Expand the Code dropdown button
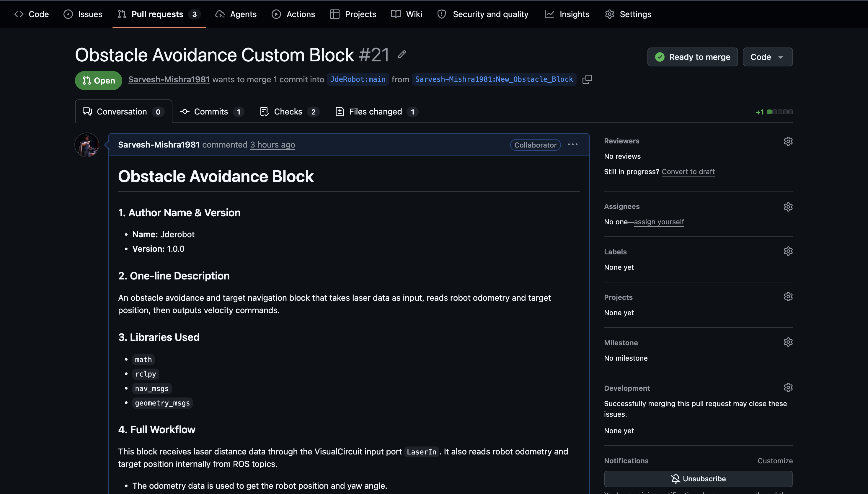Screen dimensions: 868x494 pyautogui.click(x=768, y=57)
